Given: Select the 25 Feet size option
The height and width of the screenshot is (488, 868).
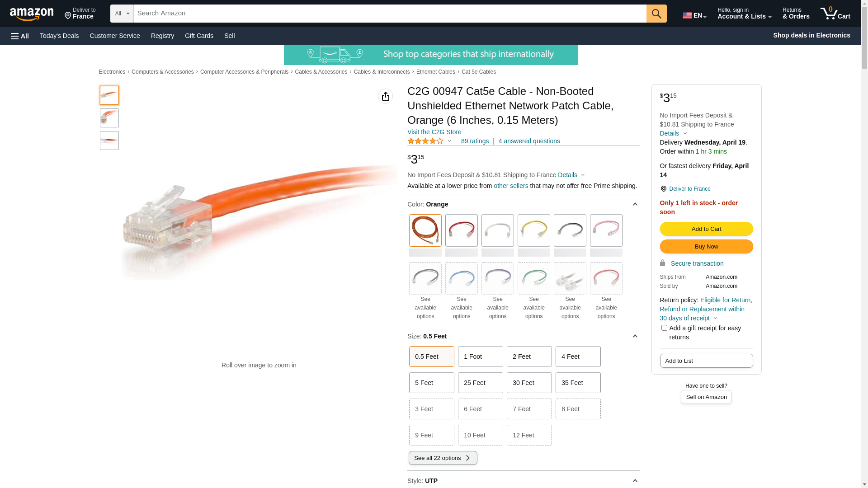Looking at the screenshot, I should tap(480, 383).
